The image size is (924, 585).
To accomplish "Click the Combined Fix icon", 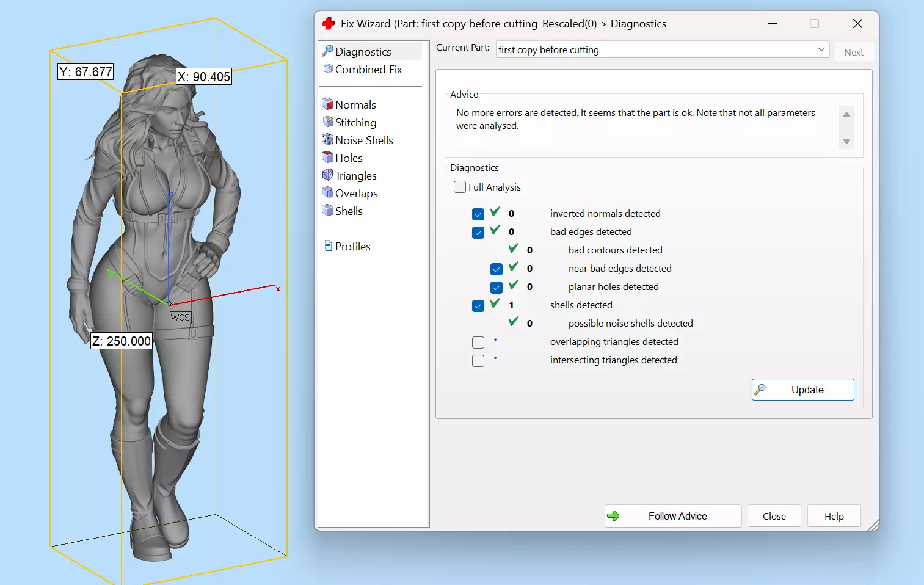I will (x=328, y=69).
